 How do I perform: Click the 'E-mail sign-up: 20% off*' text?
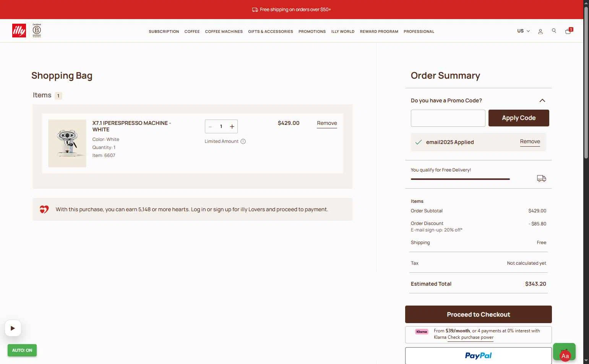(436, 230)
